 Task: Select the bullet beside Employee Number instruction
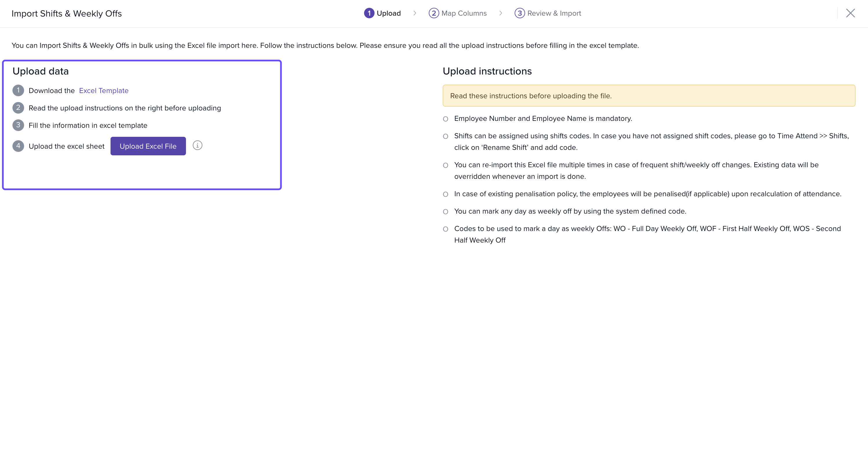[446, 119]
